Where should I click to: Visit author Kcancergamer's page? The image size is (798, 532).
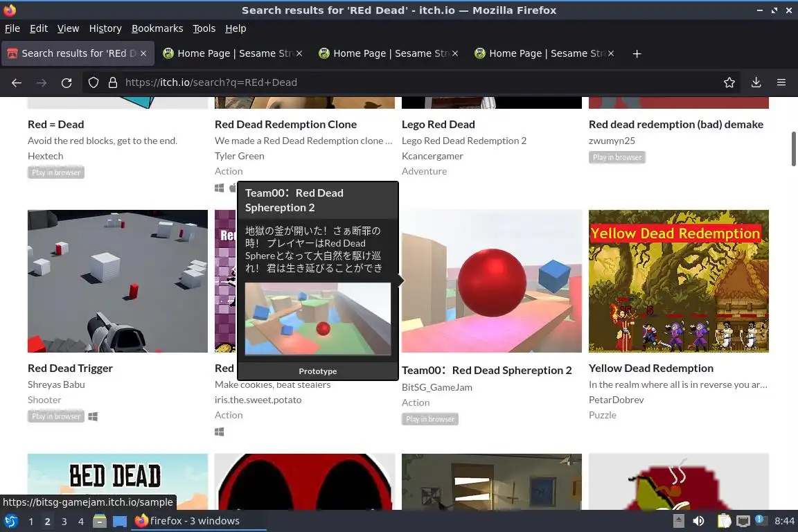(432, 156)
